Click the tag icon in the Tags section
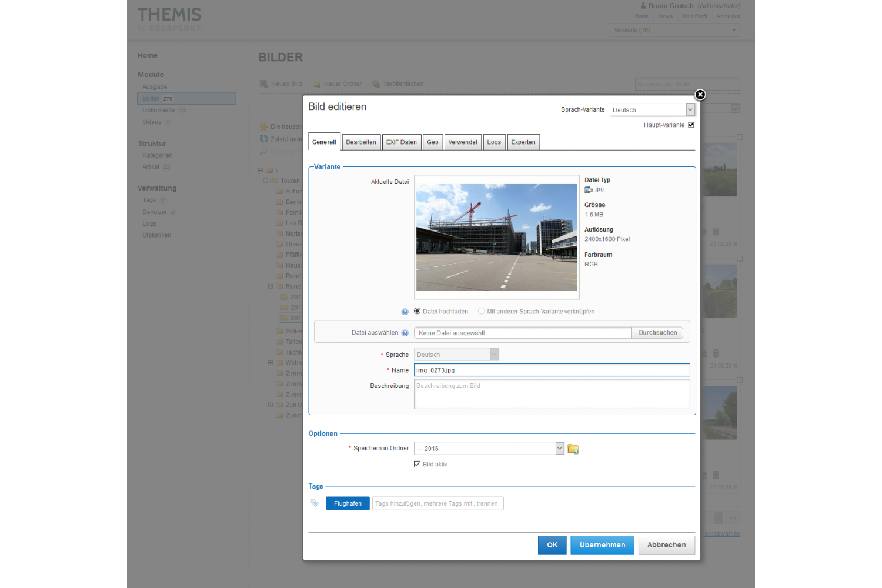 (315, 503)
